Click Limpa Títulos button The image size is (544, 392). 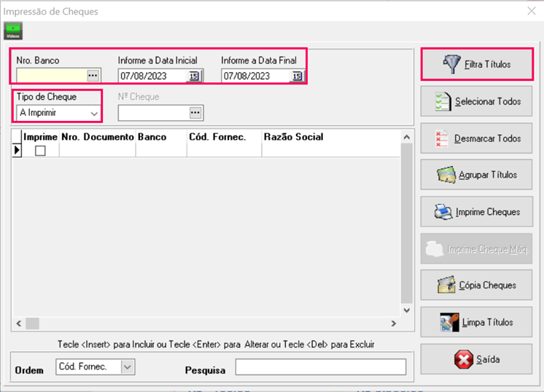point(476,322)
